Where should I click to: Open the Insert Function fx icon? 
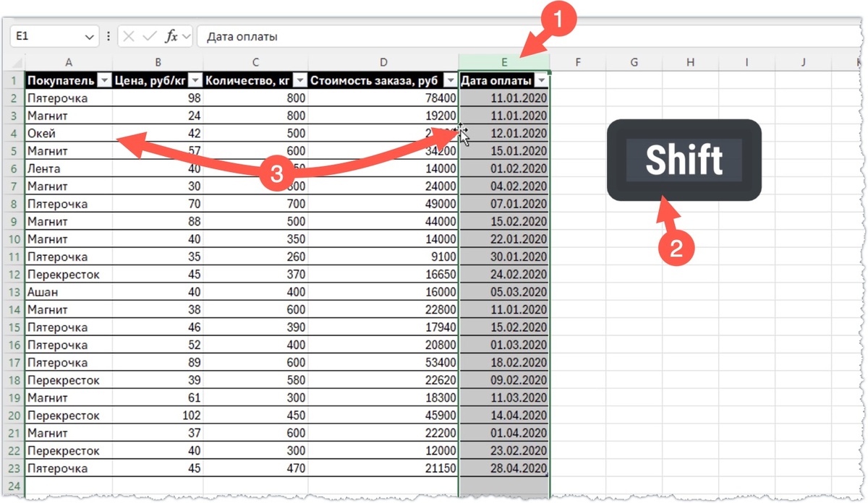(x=171, y=36)
